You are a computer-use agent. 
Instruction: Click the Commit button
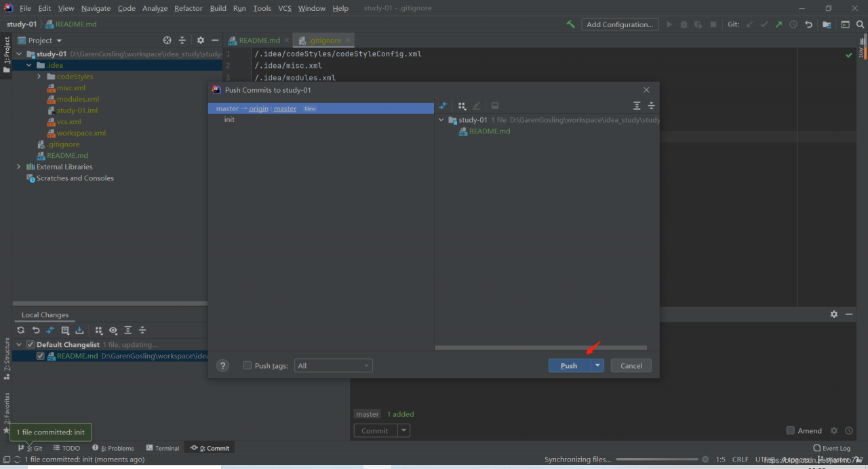tap(375, 430)
